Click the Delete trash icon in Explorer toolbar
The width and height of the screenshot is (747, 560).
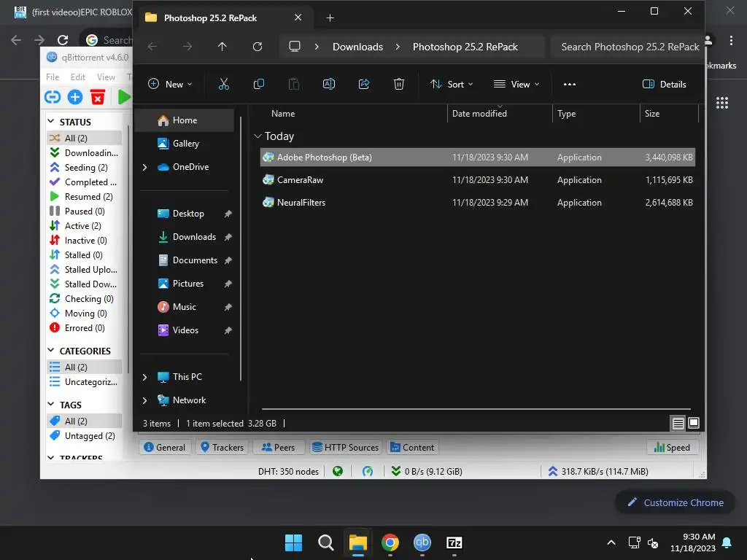399,85
